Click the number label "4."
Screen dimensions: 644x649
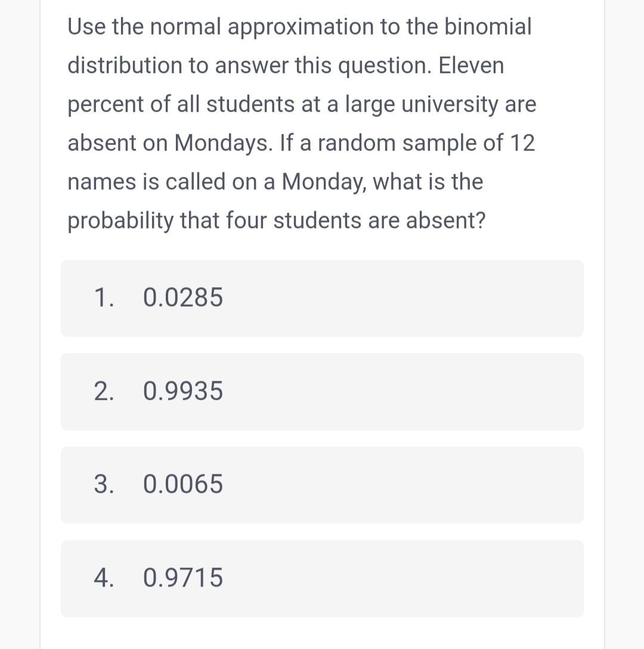(104, 578)
